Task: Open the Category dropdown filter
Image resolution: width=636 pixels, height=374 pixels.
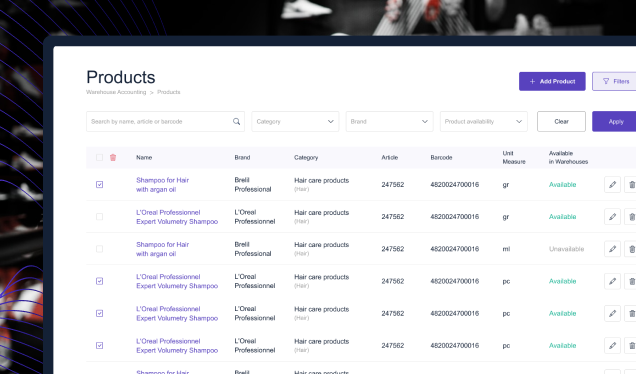Action: [x=295, y=121]
